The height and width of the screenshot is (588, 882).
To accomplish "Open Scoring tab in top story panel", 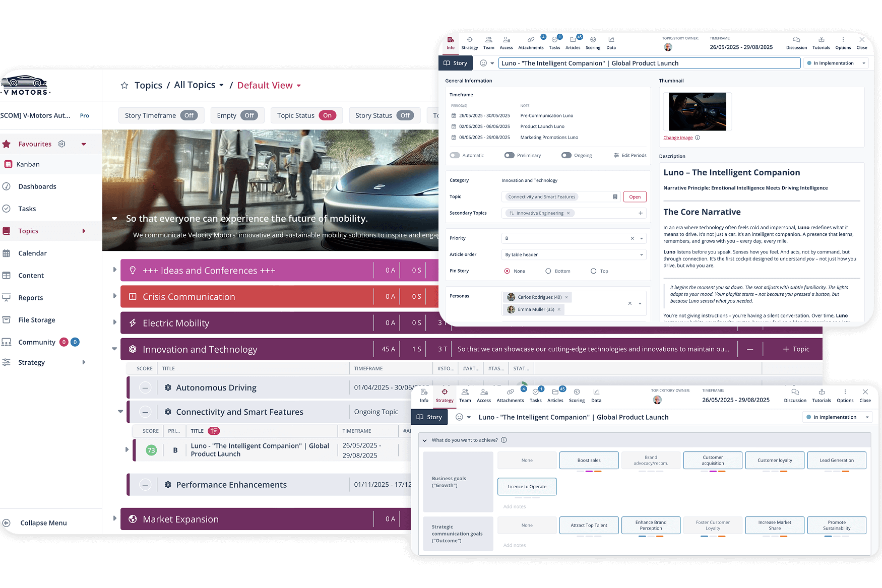I will point(593,43).
